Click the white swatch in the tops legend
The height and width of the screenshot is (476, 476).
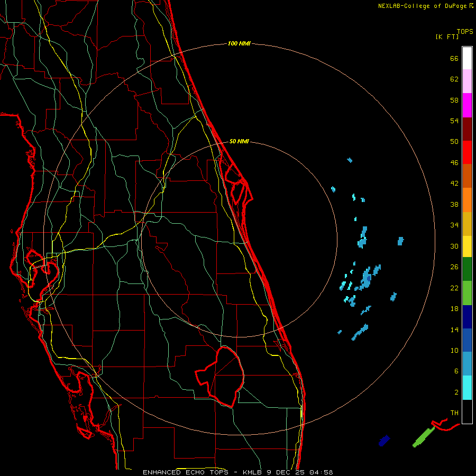point(467,58)
